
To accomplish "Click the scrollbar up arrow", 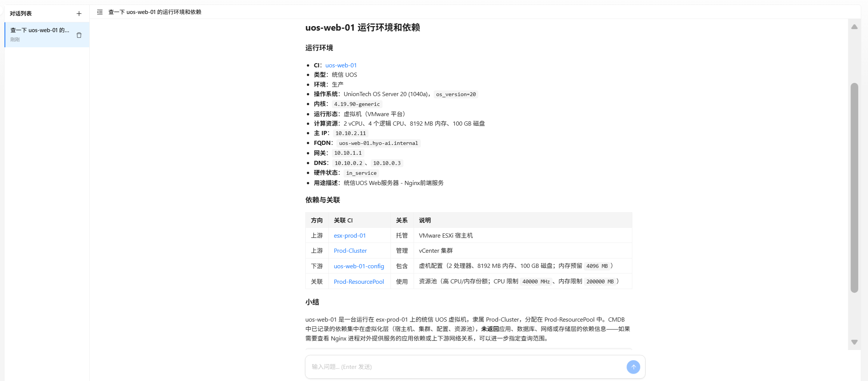I will click(x=854, y=27).
